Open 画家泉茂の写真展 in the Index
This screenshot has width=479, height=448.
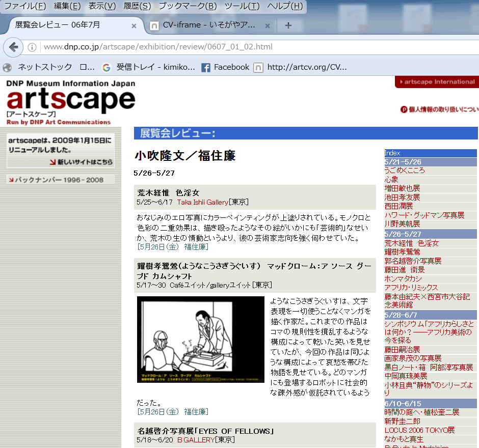click(x=413, y=358)
